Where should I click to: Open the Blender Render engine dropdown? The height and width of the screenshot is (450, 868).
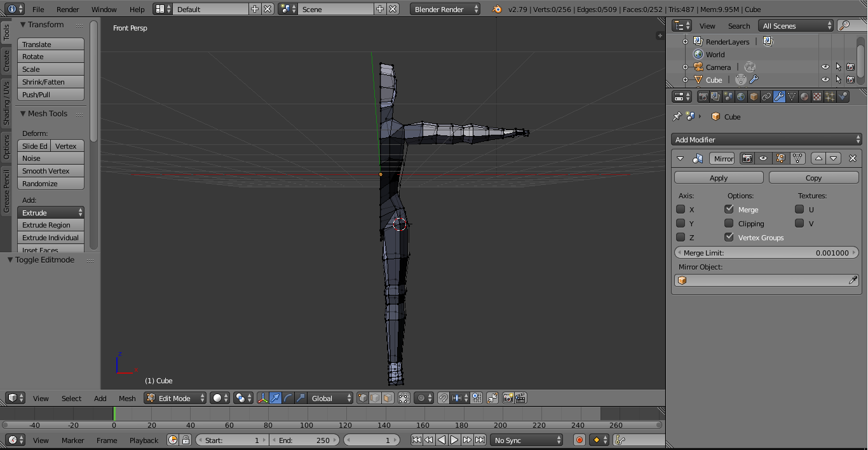coord(445,10)
